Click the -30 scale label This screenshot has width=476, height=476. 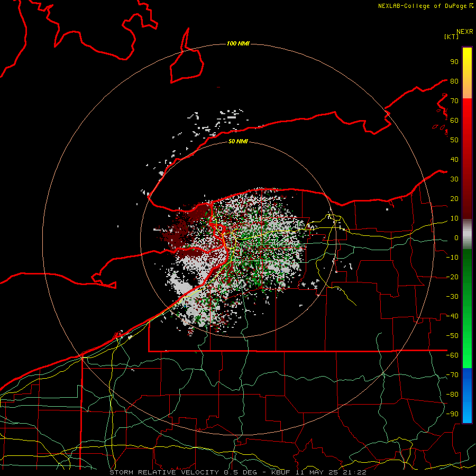click(452, 297)
